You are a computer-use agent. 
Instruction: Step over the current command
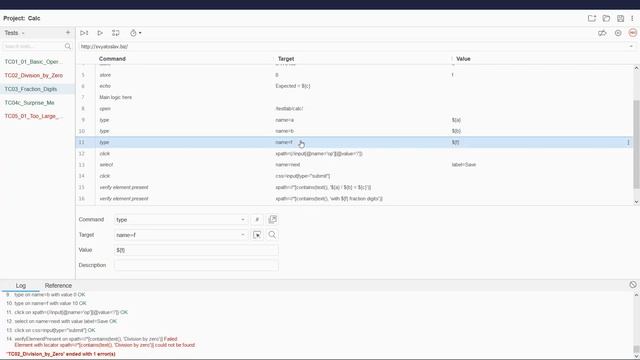click(x=116, y=33)
